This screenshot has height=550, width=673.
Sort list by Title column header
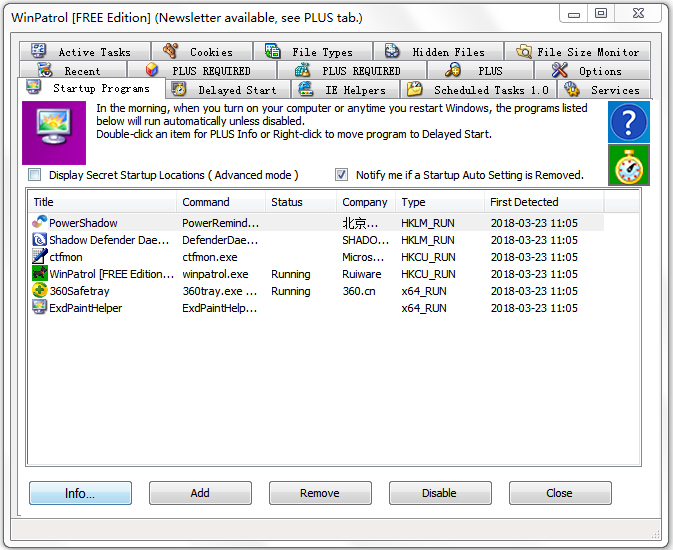coord(102,202)
